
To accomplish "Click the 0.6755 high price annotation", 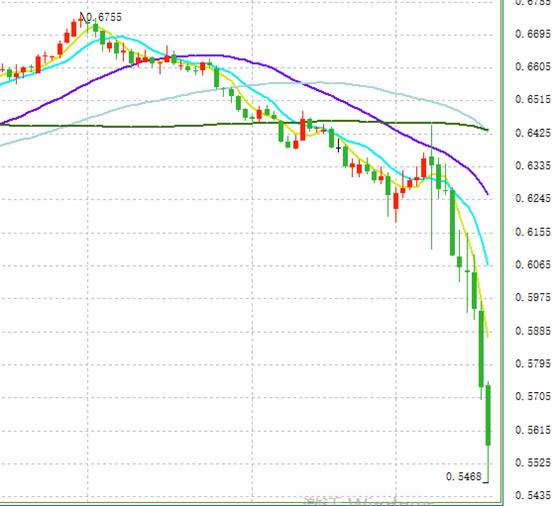I will click(x=104, y=17).
